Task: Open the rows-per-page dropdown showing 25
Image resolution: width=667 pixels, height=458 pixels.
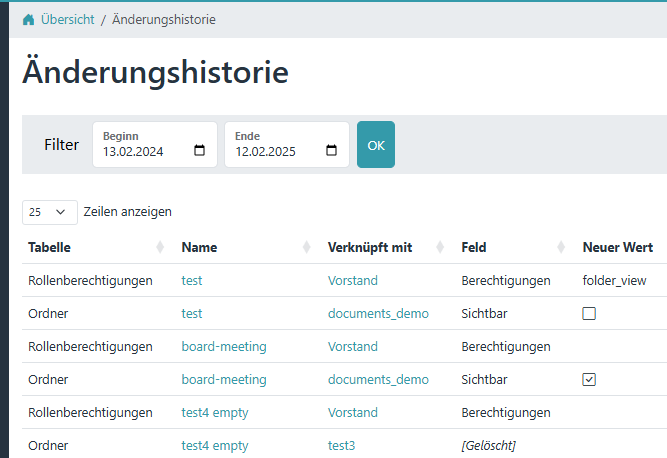Action: [49, 212]
